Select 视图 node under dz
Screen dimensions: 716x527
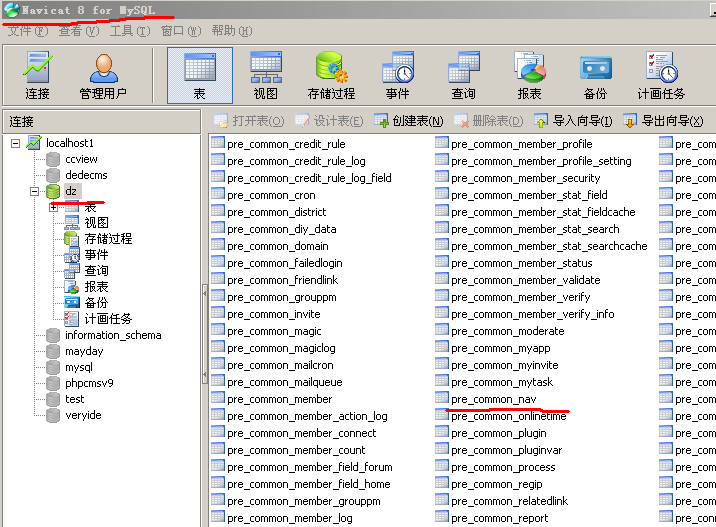pos(96,223)
